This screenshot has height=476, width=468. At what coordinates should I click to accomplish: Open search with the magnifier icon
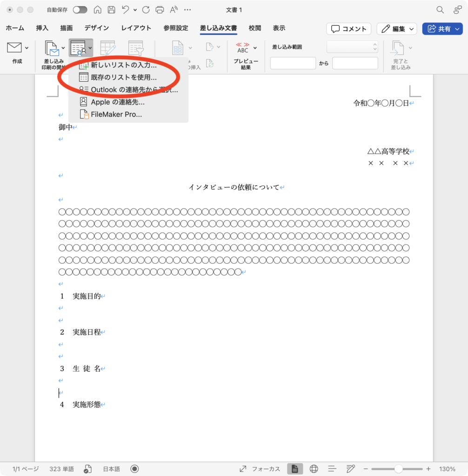pos(440,10)
